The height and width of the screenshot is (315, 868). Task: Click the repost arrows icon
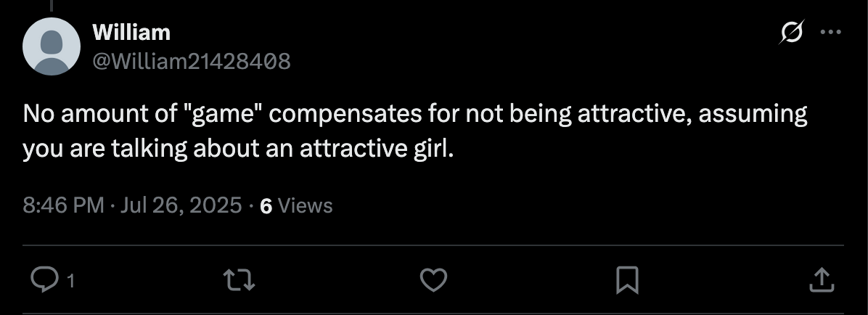(x=237, y=279)
